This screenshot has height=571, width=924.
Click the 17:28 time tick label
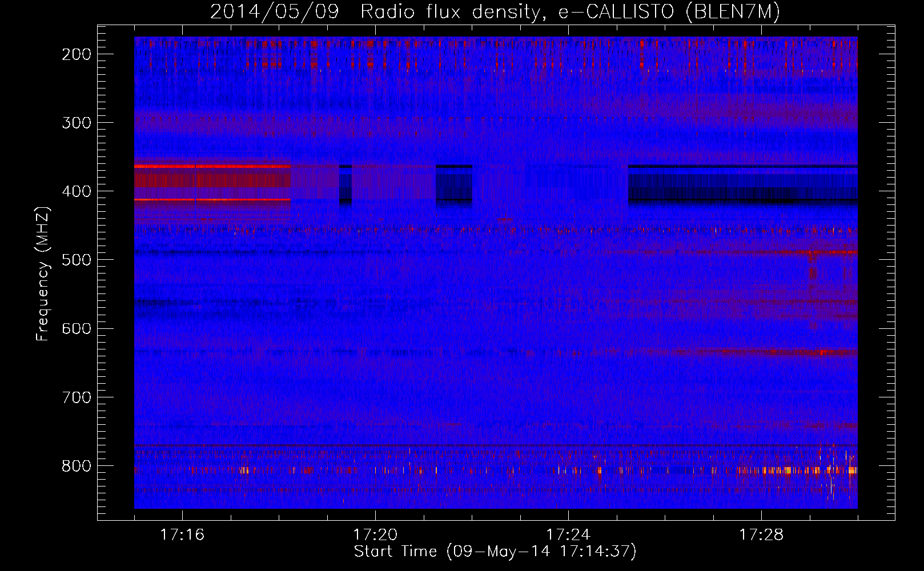(761, 534)
